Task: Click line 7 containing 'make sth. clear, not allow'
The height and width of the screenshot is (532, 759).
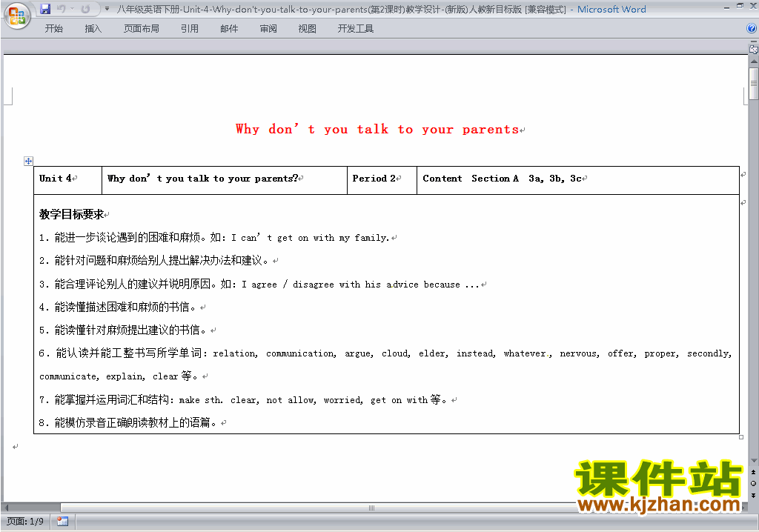Action: tap(243, 400)
